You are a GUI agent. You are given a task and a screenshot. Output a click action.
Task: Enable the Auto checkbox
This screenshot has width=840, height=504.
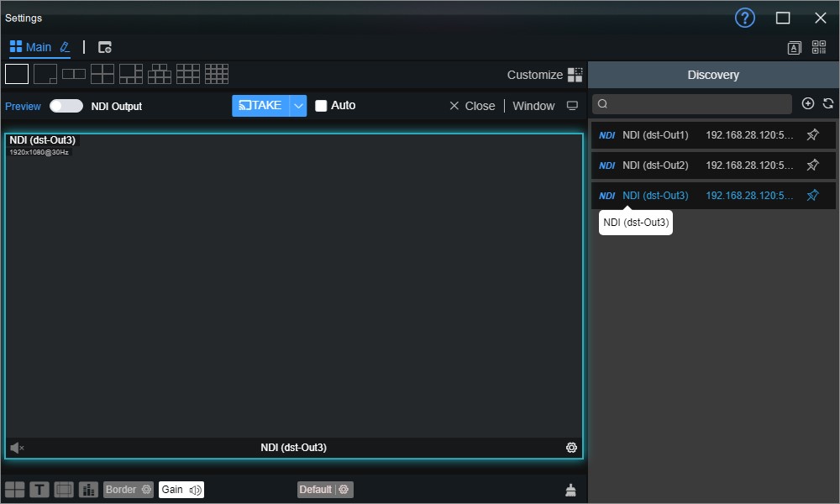tap(321, 106)
